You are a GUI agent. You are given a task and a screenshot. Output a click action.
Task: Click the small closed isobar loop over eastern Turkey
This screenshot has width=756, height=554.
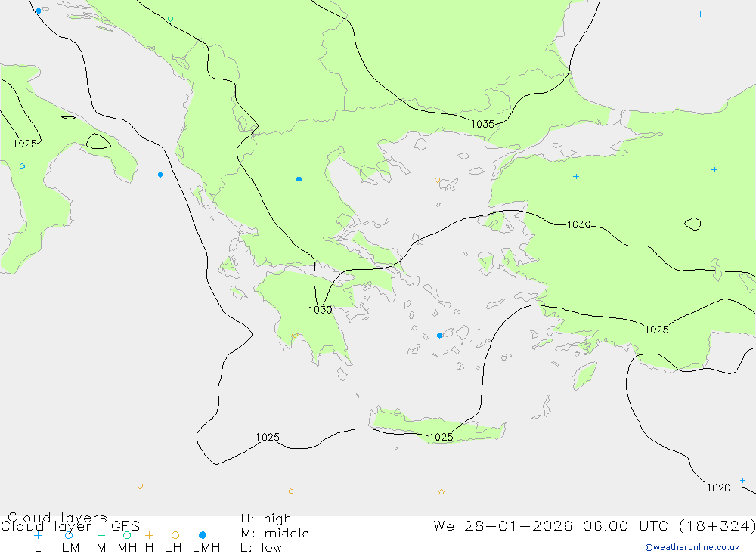pos(692,224)
